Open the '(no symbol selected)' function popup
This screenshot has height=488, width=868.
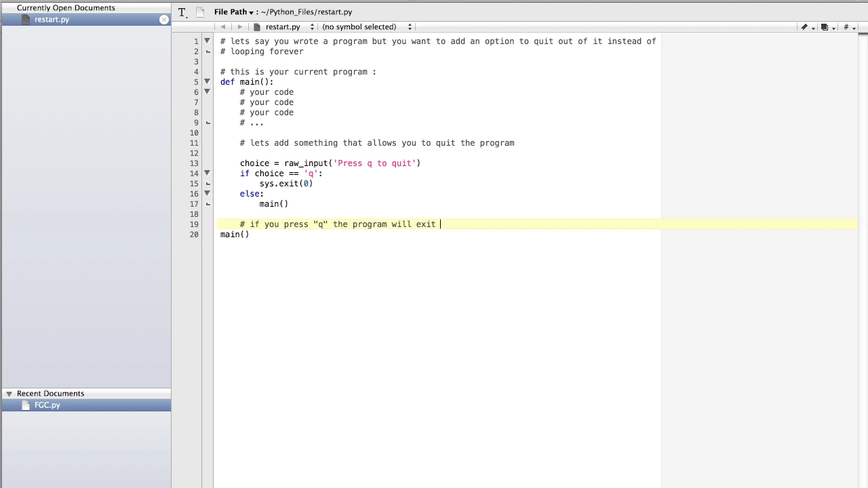(367, 27)
